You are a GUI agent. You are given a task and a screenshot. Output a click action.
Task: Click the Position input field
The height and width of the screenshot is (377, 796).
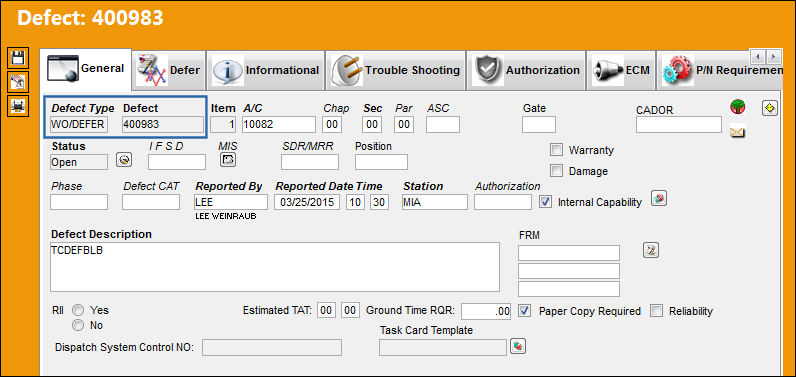[381, 162]
